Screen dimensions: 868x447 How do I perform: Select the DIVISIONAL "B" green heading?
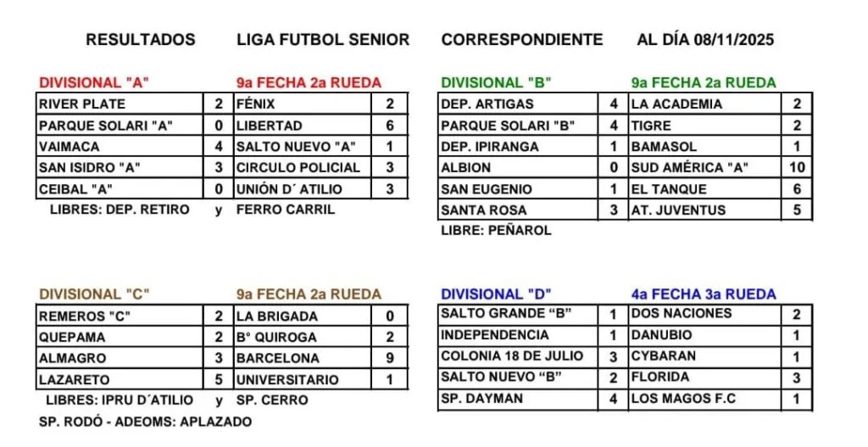(x=497, y=83)
